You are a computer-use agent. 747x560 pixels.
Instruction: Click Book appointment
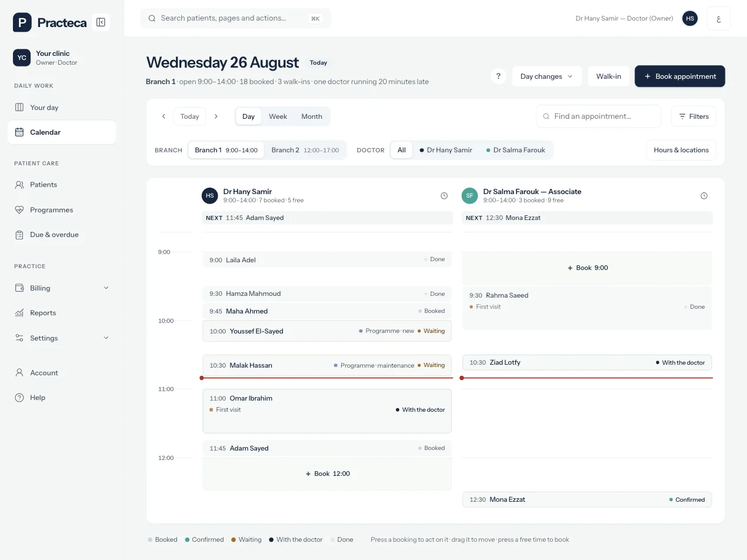(x=680, y=76)
